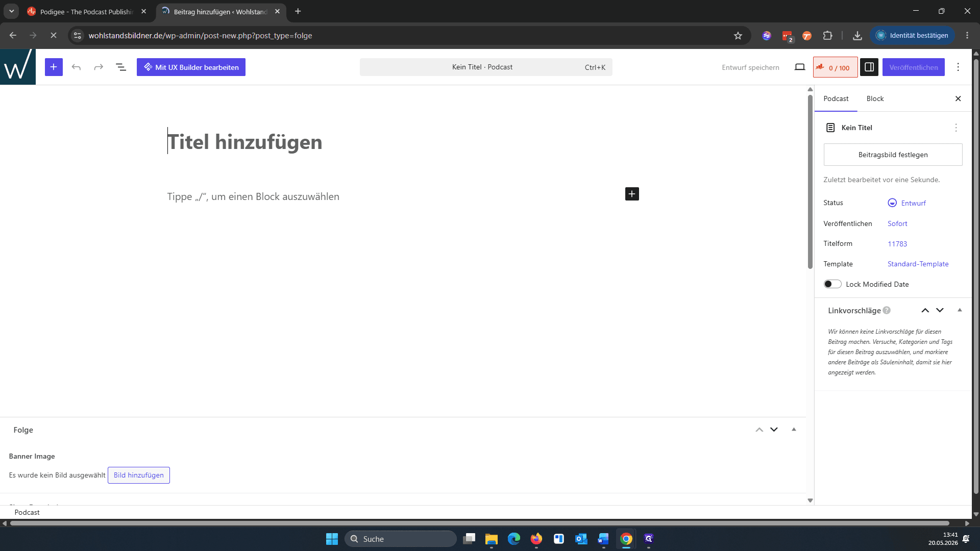Click Entwurf speichern

click(x=750, y=67)
